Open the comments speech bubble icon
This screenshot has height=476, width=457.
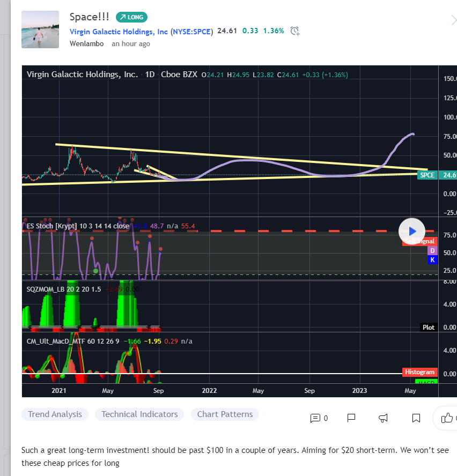[x=315, y=418]
